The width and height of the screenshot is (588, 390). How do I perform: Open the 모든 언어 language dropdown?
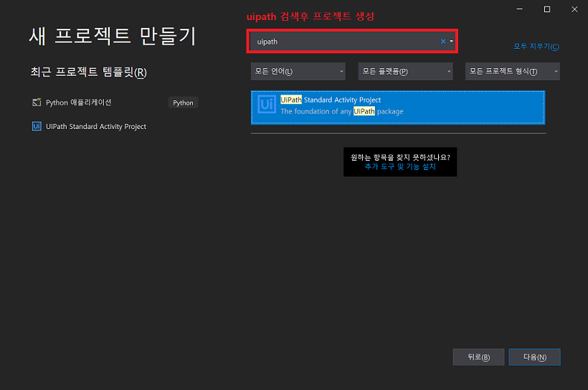pos(298,71)
